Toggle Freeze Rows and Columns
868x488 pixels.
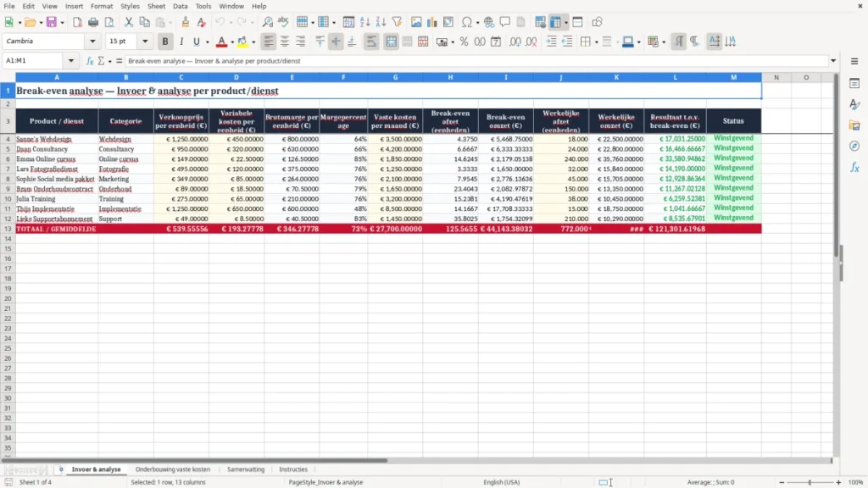pos(556,22)
